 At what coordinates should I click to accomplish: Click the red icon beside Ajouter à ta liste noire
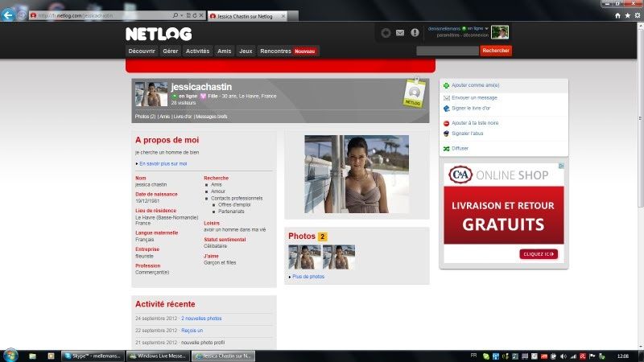pos(447,123)
